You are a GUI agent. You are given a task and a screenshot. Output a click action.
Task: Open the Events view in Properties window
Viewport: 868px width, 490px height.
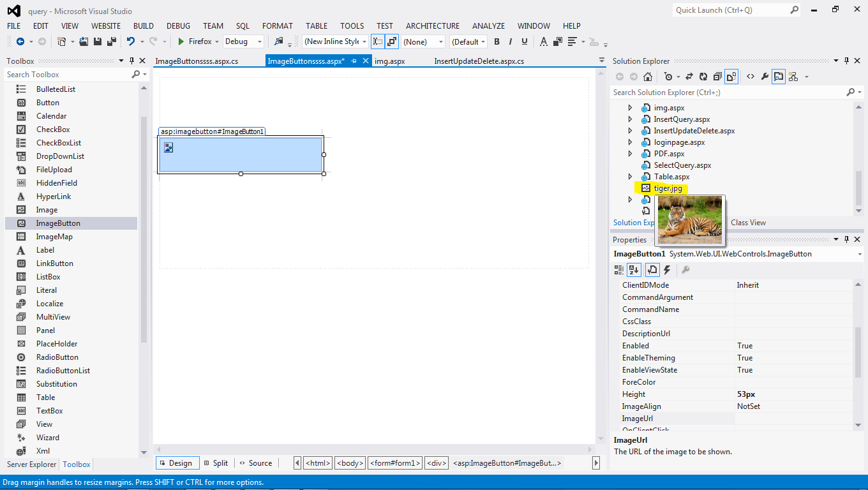(x=667, y=269)
